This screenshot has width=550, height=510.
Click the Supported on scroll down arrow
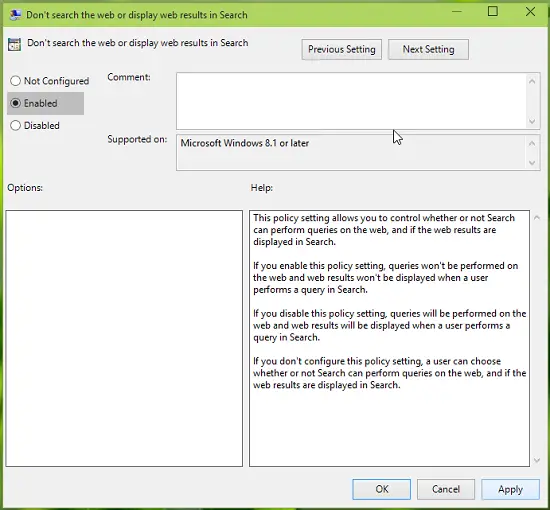(532, 163)
